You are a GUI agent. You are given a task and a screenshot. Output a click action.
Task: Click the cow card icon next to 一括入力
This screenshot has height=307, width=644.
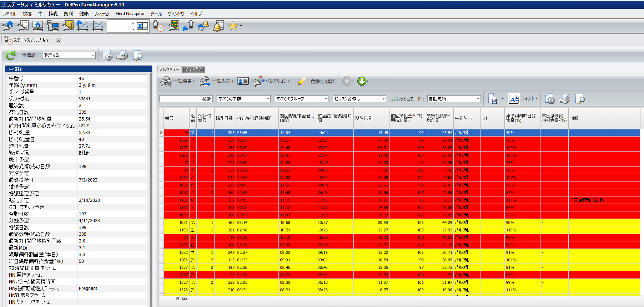[x=243, y=81]
